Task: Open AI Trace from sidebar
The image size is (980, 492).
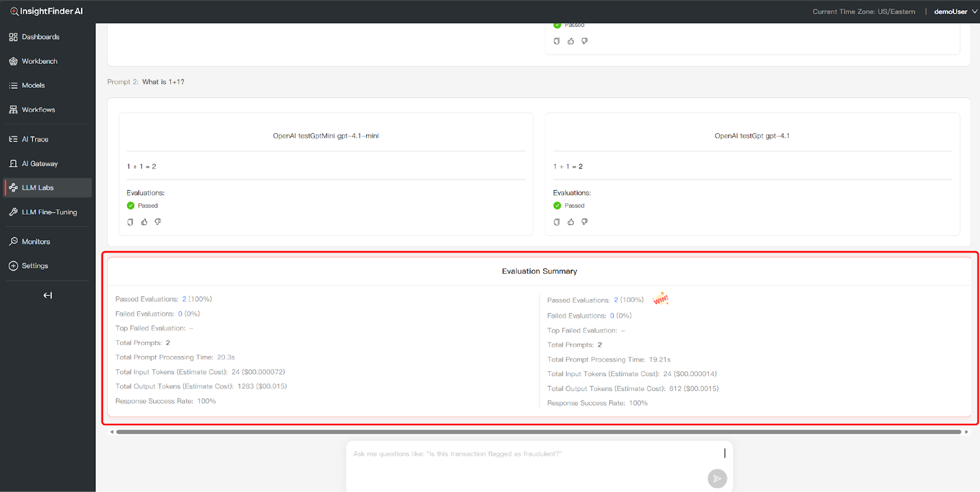Action: point(35,139)
